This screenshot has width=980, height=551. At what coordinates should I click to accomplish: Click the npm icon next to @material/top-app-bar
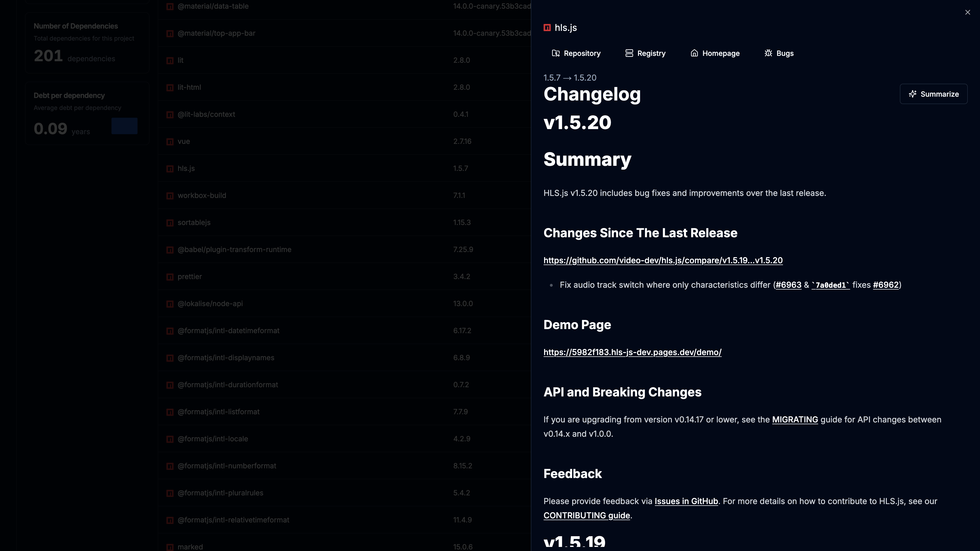pyautogui.click(x=170, y=34)
